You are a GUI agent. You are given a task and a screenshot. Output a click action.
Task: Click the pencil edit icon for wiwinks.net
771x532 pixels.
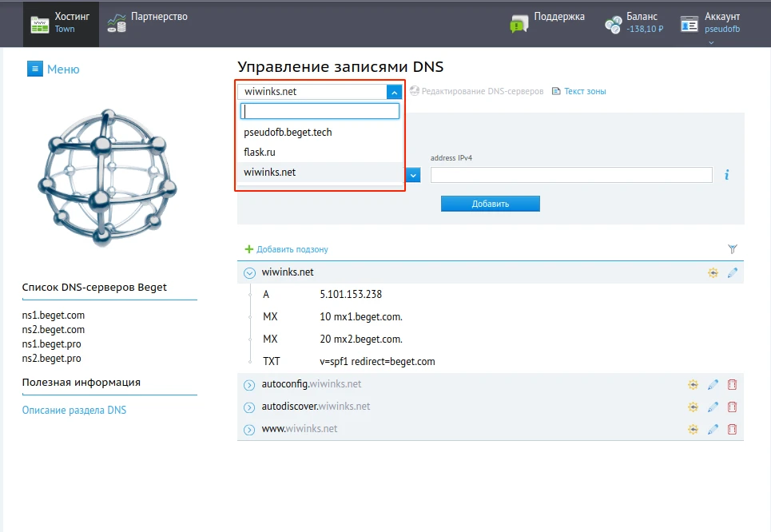tap(732, 272)
